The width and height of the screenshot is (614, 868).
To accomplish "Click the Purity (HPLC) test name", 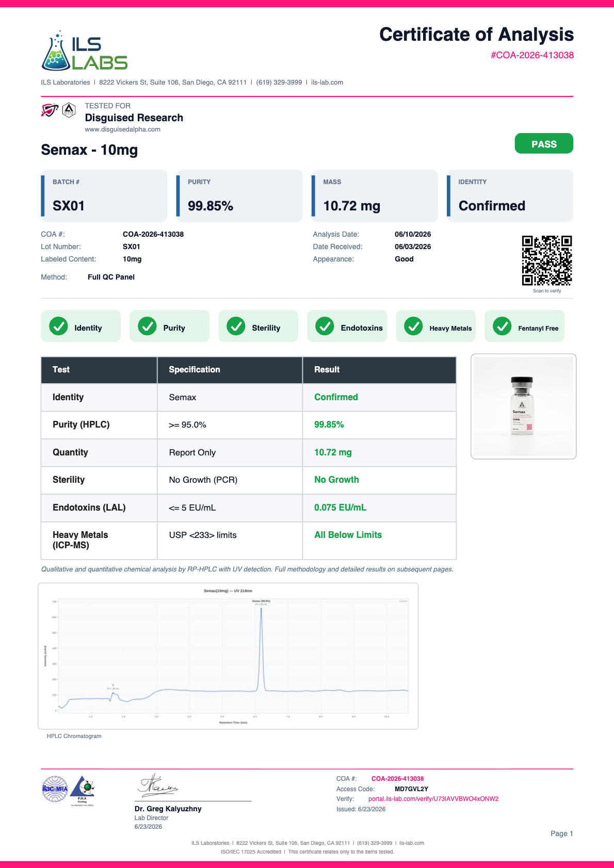I will 81,424.
